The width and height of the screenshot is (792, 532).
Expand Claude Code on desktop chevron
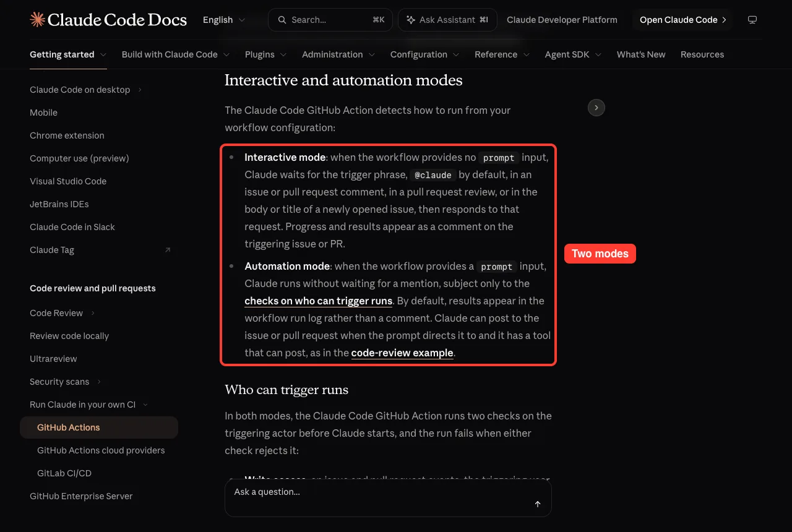tap(140, 90)
